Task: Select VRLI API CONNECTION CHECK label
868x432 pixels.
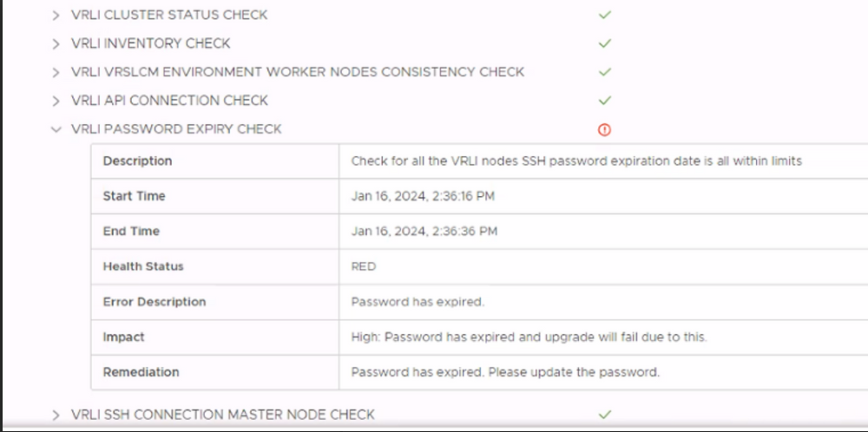Action: [x=169, y=101]
